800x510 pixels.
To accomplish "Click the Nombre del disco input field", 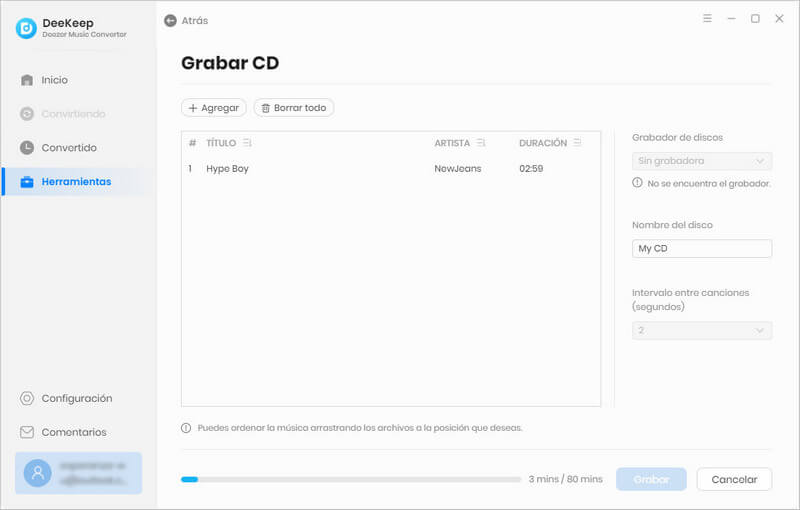I will pyautogui.click(x=702, y=248).
